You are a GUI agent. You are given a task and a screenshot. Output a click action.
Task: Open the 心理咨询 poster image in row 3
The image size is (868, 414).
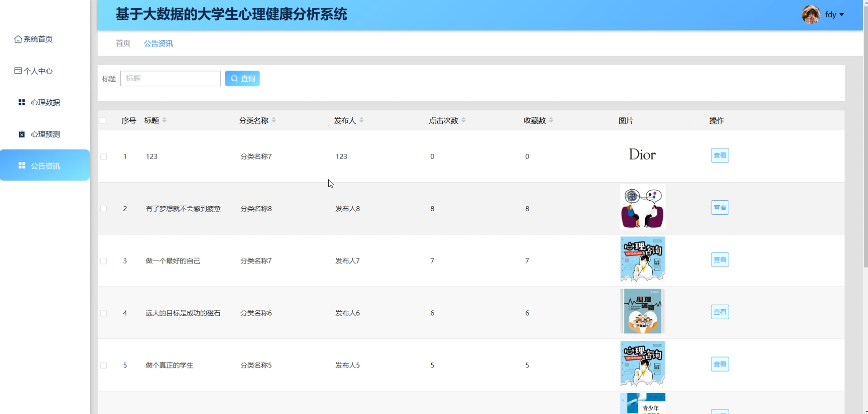(x=642, y=259)
